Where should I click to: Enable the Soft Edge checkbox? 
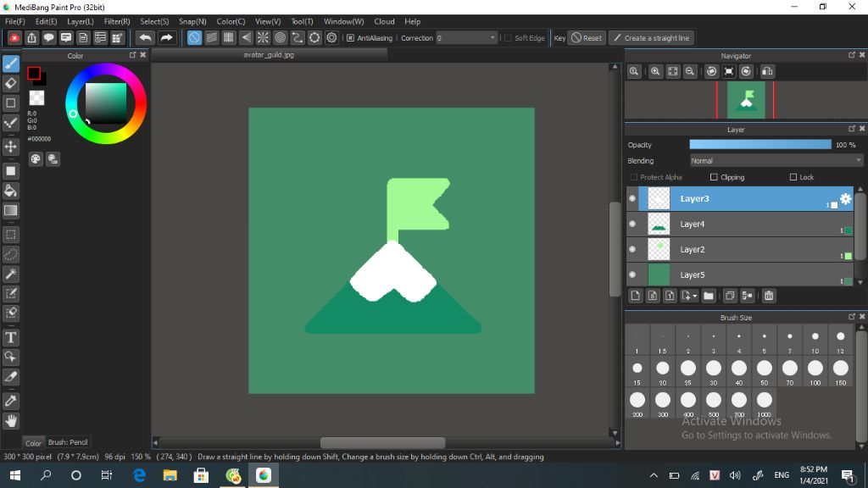[509, 38]
